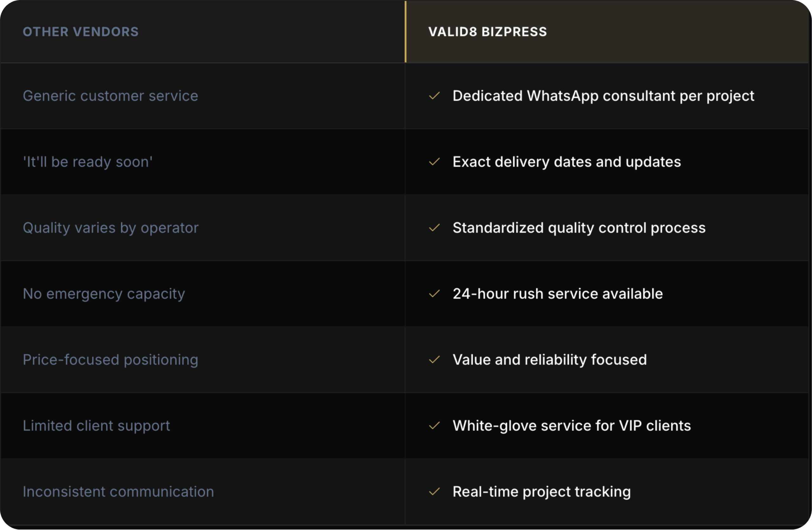The width and height of the screenshot is (812, 530).
Task: Select the OTHER VENDORS column header
Action: (81, 32)
